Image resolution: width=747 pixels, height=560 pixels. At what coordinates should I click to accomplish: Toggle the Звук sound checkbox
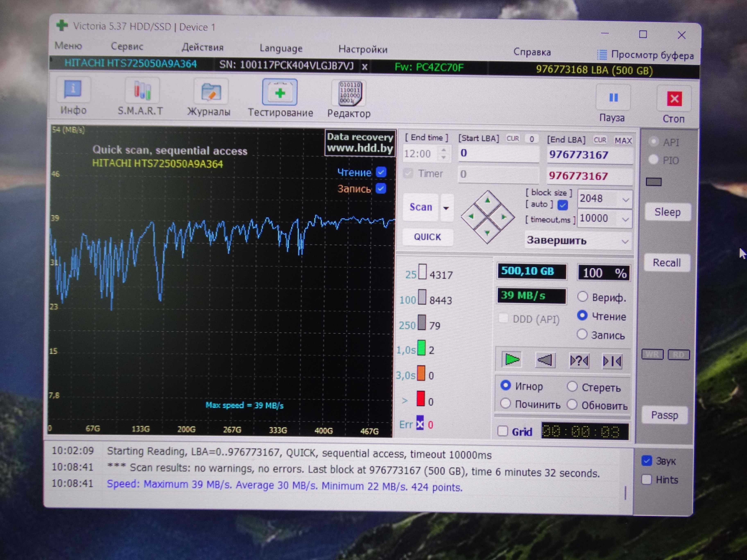[x=646, y=461]
